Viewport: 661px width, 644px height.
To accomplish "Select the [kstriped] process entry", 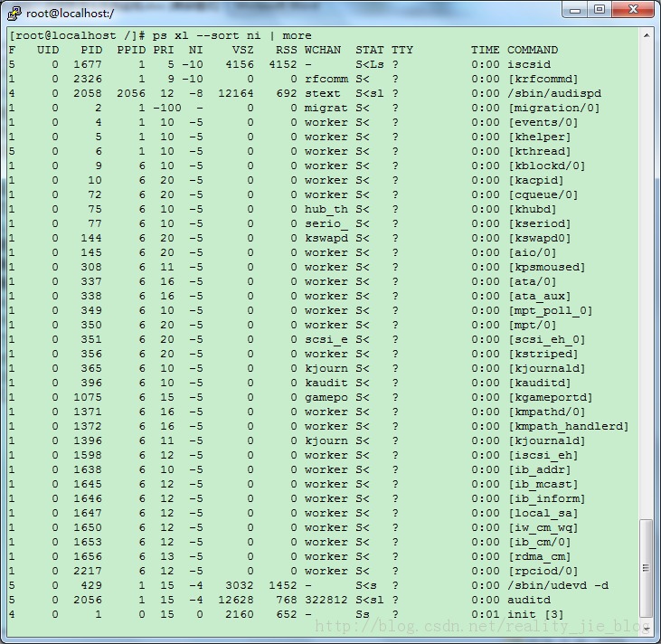I will click(543, 354).
